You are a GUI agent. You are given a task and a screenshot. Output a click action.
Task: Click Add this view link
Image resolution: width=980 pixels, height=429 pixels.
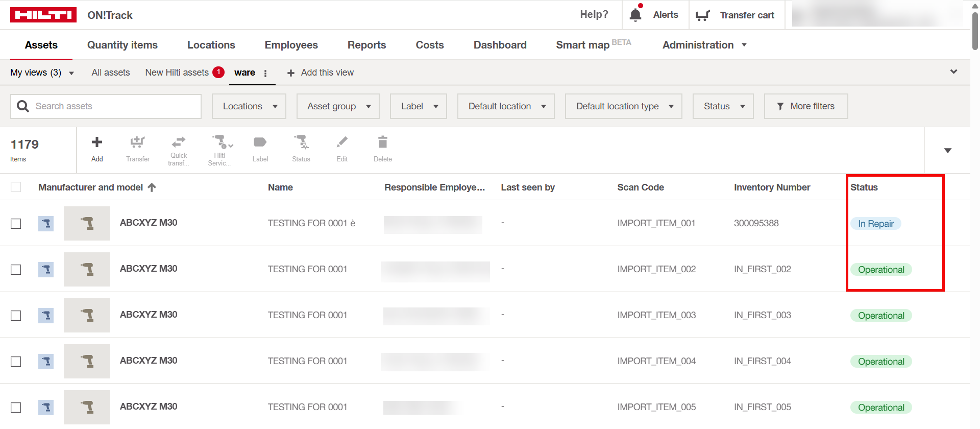321,73
